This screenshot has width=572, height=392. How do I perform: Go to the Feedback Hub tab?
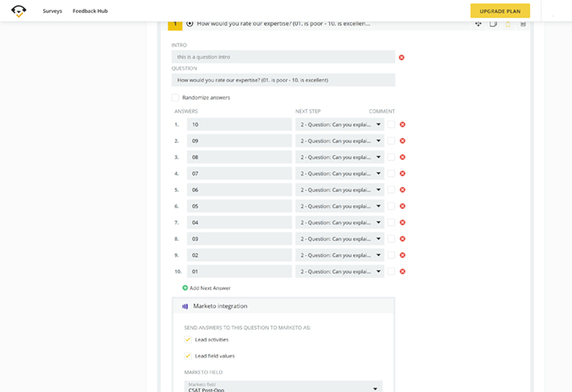tap(90, 11)
